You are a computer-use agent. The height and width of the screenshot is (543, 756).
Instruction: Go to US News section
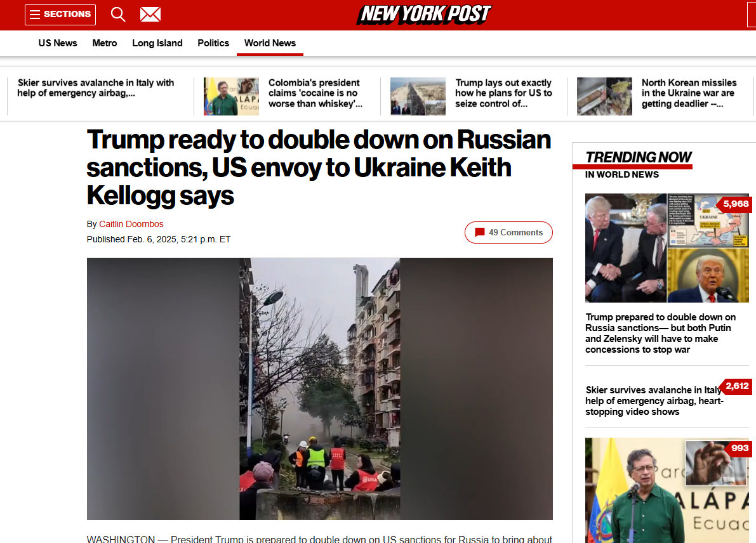click(58, 43)
